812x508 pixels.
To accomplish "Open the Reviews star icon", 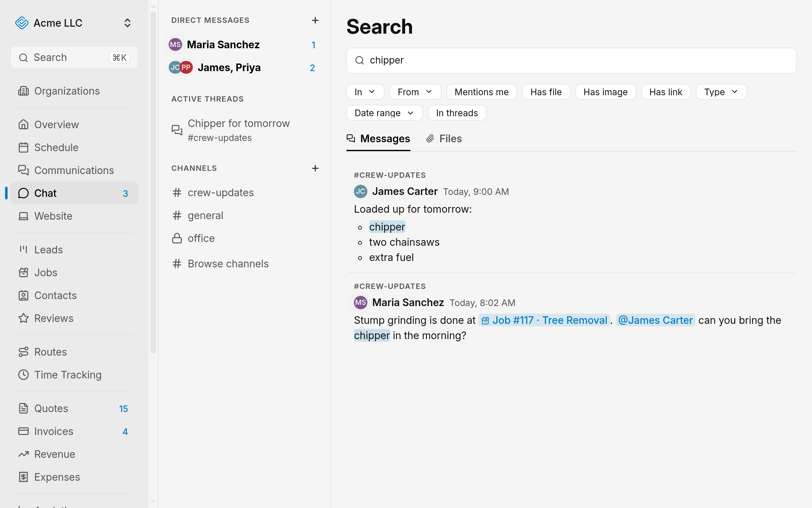I will click(x=23, y=318).
